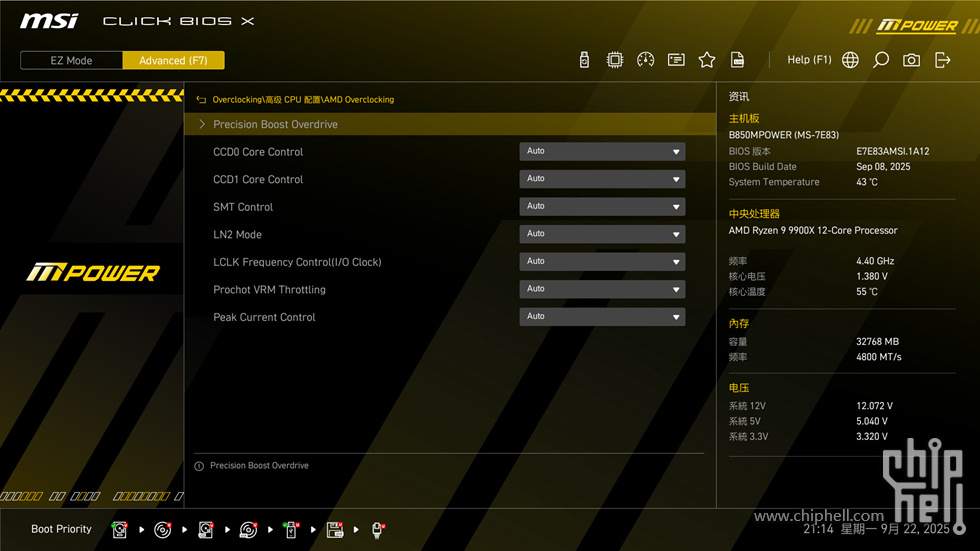Click the 中央处理器 section heading
Viewport: 980px width, 551px height.
(x=754, y=214)
